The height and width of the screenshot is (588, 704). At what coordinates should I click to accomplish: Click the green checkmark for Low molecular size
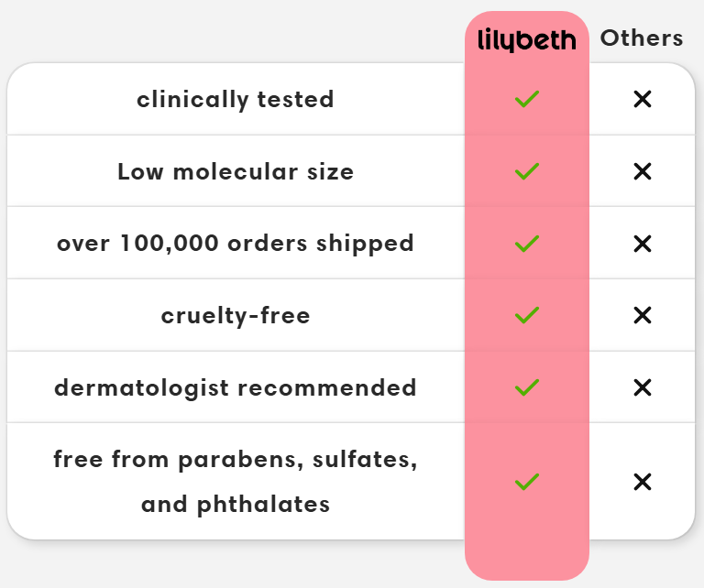[x=527, y=171]
